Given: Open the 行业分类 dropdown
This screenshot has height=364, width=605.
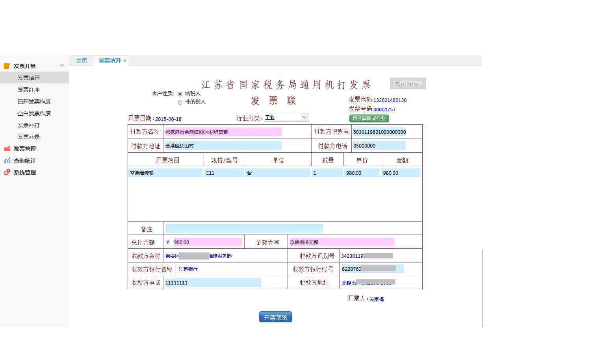Looking at the screenshot, I should [x=304, y=117].
